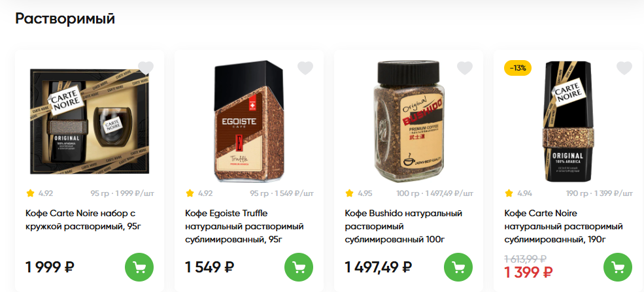This screenshot has height=292, width=644.
Task: Open 'Кофе Bushido натуральный' product title
Action: pyautogui.click(x=403, y=227)
